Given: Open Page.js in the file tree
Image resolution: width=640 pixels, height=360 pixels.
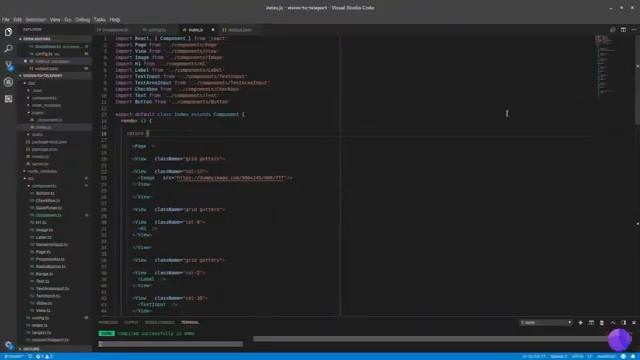Looking at the screenshot, I should pyautogui.click(x=43, y=252).
